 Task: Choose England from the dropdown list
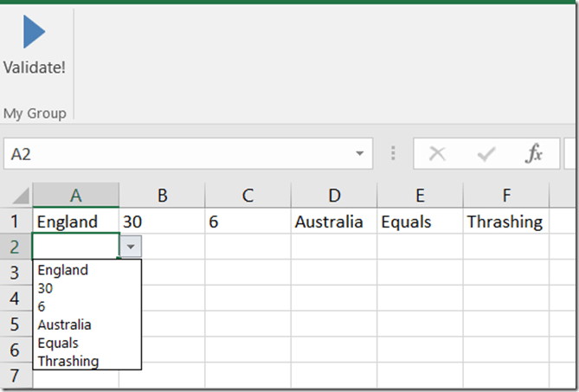click(63, 270)
